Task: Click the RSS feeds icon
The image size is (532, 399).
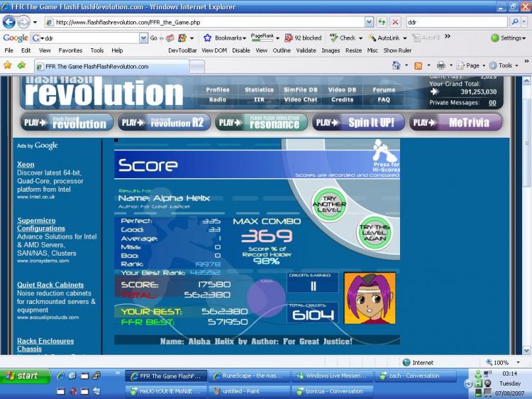Action: click(x=418, y=65)
